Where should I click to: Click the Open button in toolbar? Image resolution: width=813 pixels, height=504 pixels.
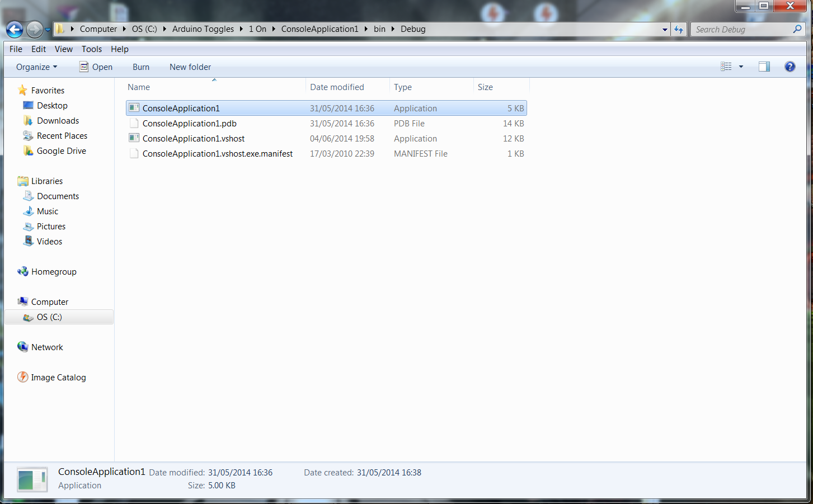click(x=96, y=67)
